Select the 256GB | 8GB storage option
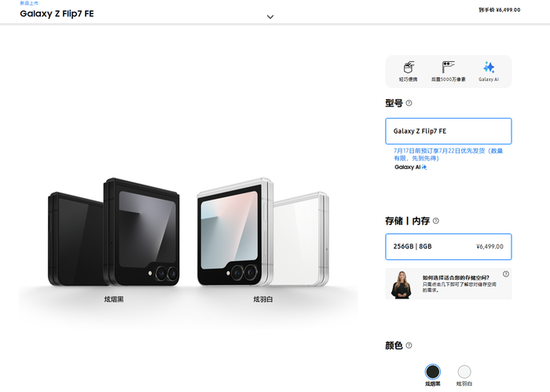 [x=449, y=247]
